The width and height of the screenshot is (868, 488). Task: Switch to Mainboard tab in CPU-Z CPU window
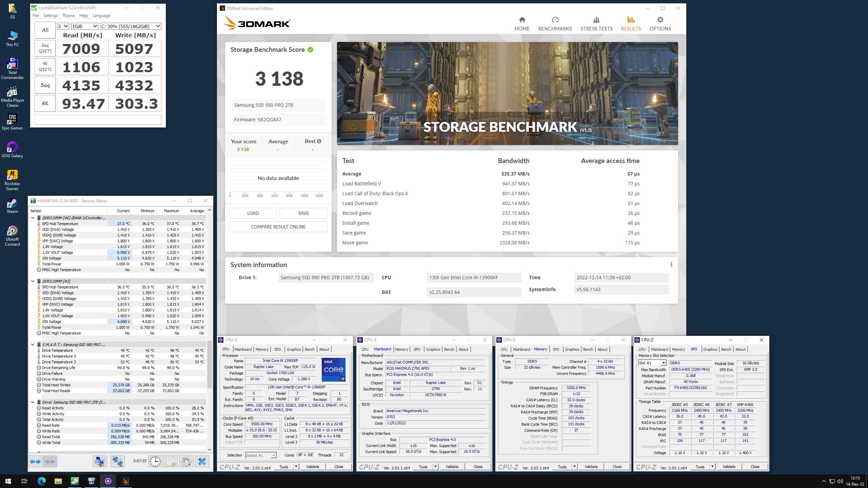tap(243, 349)
